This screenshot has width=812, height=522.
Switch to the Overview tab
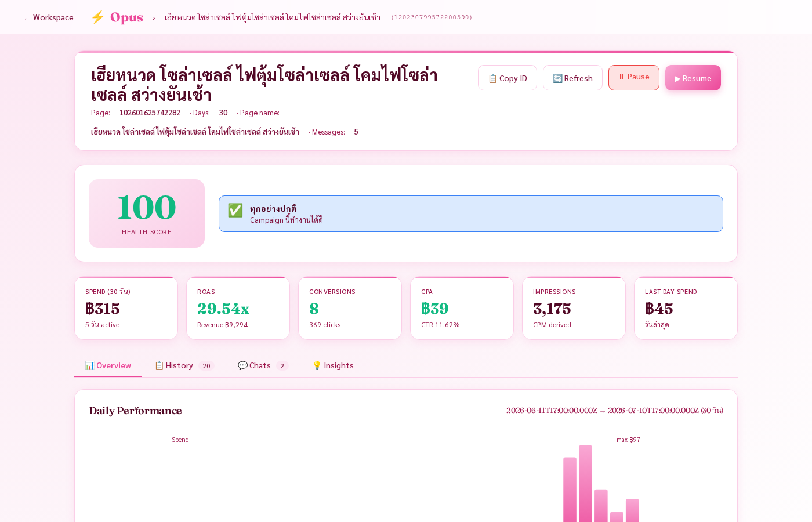[108, 365]
